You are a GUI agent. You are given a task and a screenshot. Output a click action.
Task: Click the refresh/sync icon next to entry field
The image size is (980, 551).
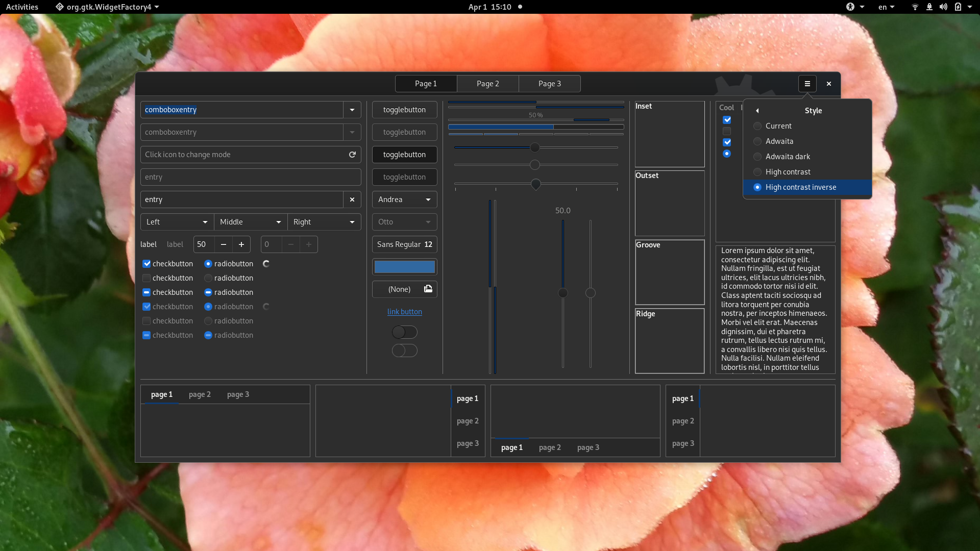coord(352,154)
